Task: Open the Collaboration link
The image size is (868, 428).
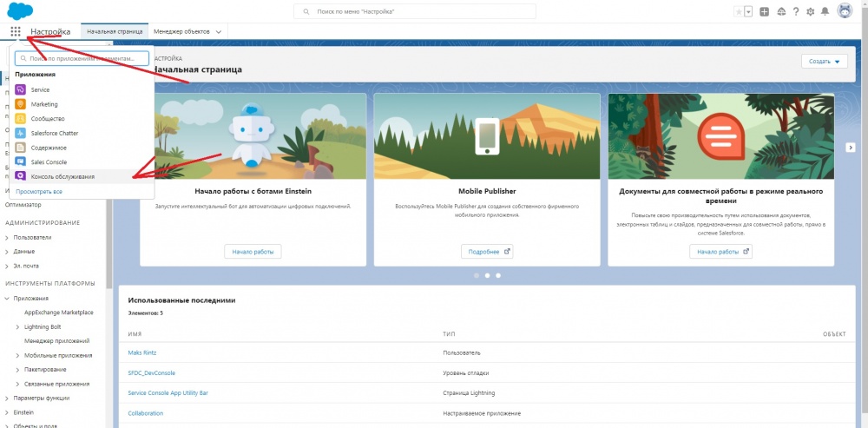Action: tap(146, 413)
